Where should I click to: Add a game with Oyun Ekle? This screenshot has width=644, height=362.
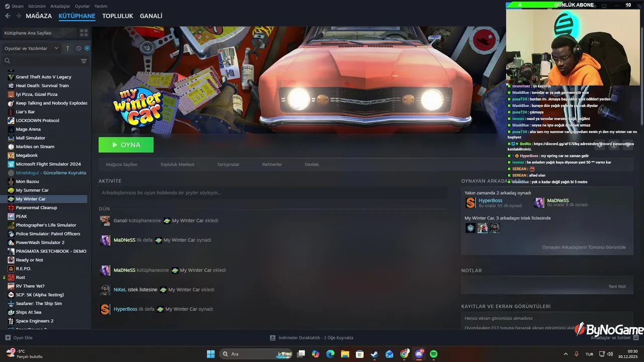[x=19, y=338]
